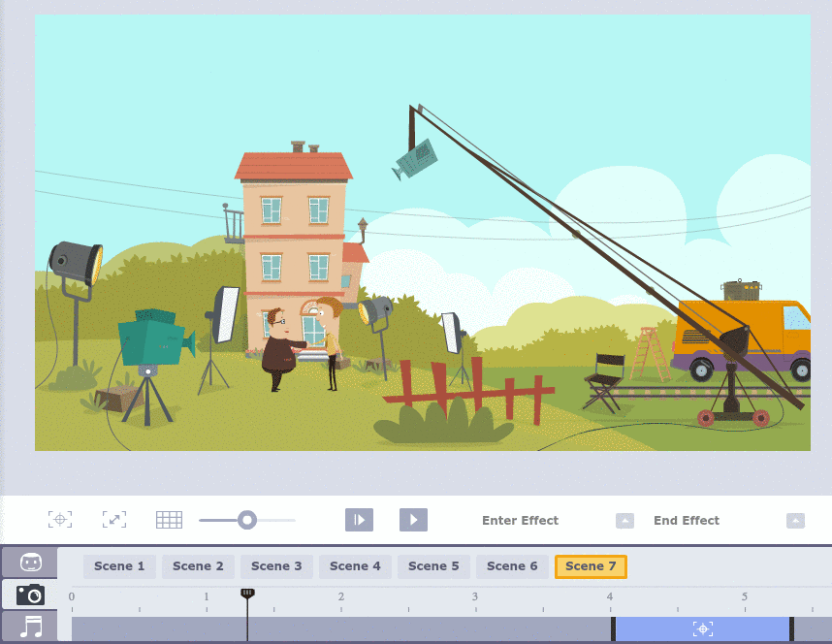Open the music track tab icon

29,627
